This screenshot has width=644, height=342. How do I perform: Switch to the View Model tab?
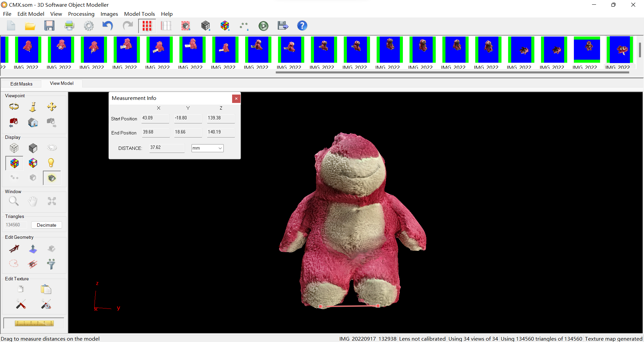coord(62,83)
